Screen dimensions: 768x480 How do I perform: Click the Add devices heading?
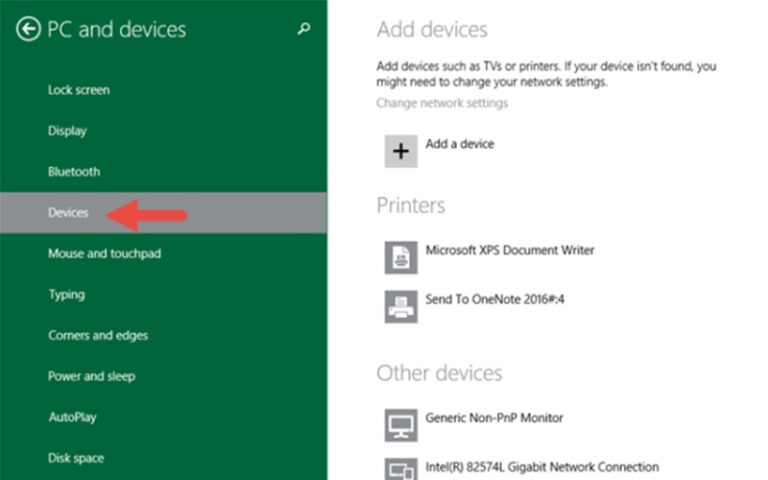[x=432, y=29]
